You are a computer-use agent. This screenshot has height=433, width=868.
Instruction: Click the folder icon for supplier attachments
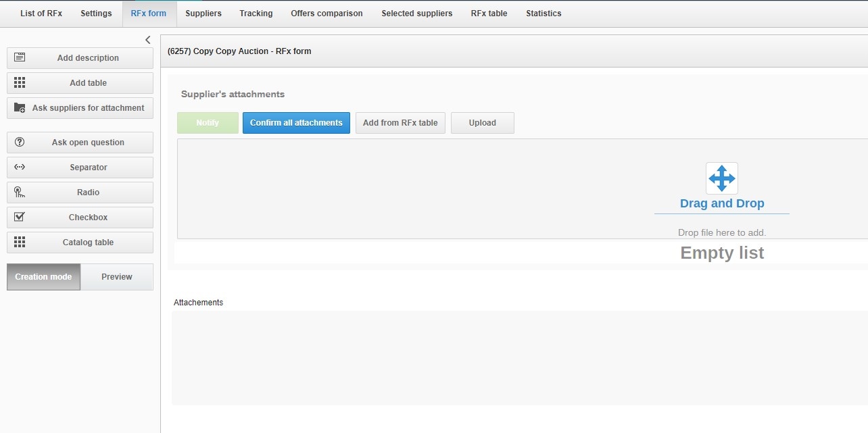(x=20, y=108)
